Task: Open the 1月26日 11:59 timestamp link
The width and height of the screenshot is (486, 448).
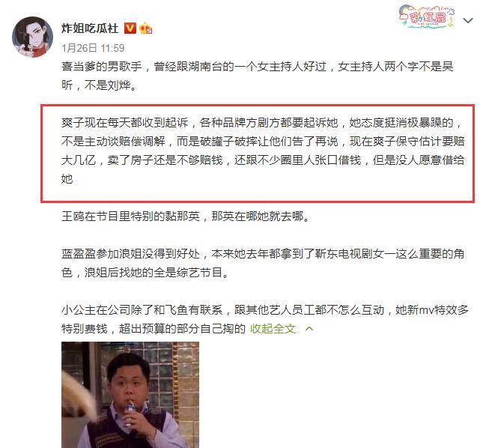Action: coord(93,48)
